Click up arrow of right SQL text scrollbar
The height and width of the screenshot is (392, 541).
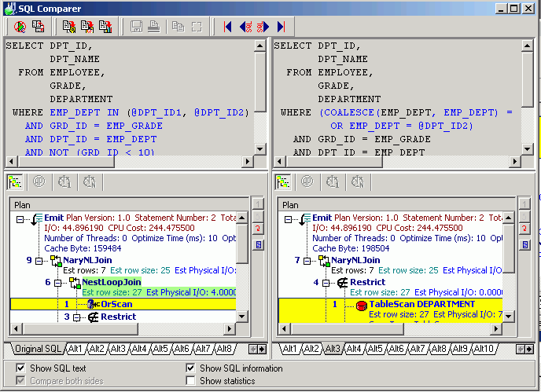[x=527, y=46]
